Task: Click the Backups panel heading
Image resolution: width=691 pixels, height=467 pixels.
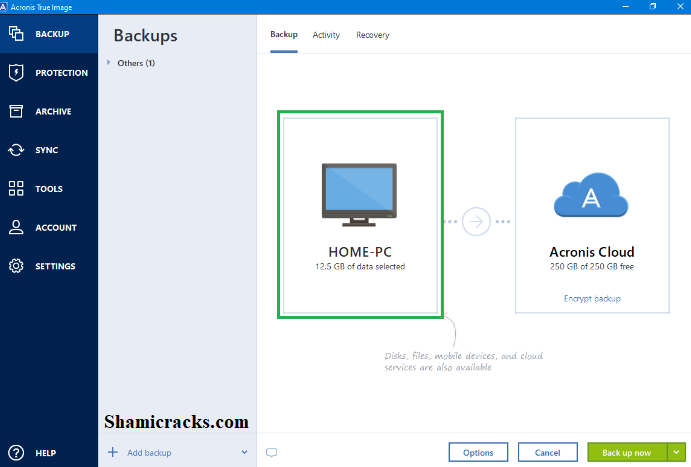Action: (x=145, y=36)
